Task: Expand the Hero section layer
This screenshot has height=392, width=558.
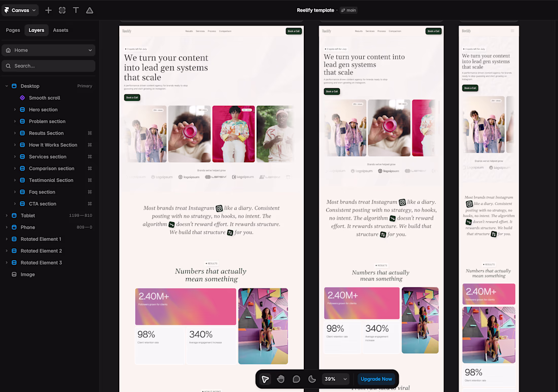Action: (x=15, y=110)
